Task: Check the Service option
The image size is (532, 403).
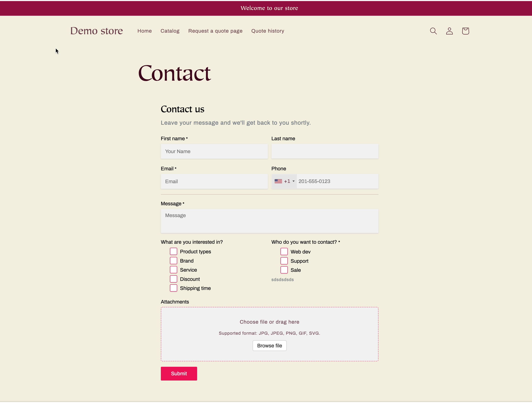Action: 173,270
